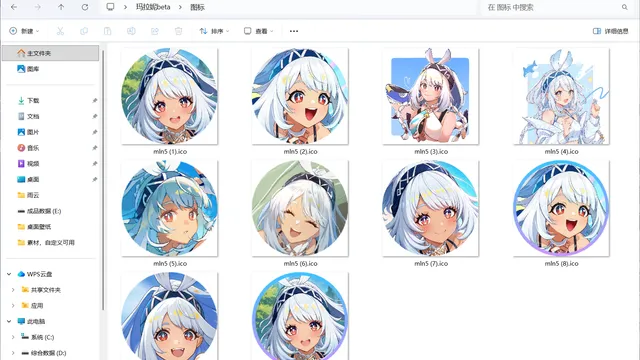
Task: Go forward with the right arrow
Action: click(x=38, y=7)
